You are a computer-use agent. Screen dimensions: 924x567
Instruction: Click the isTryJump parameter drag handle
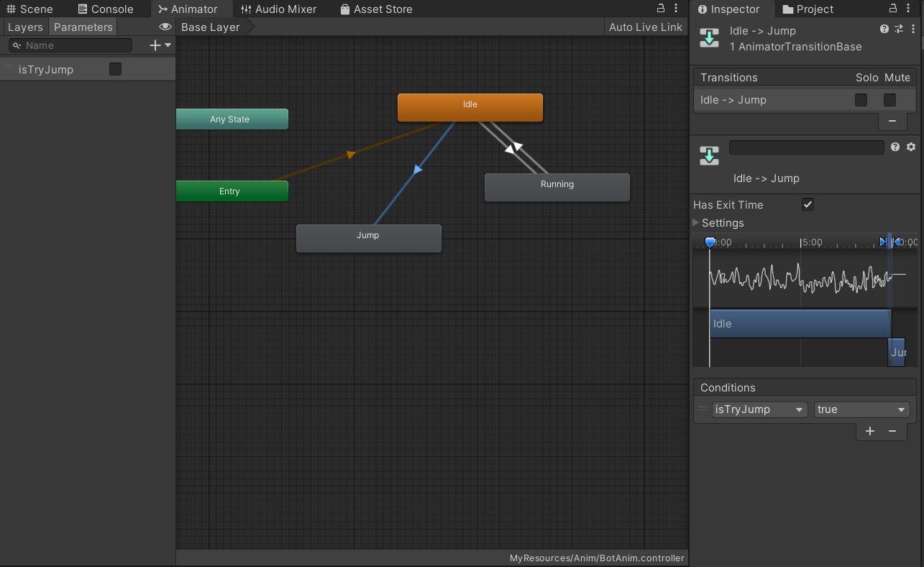tap(9, 69)
